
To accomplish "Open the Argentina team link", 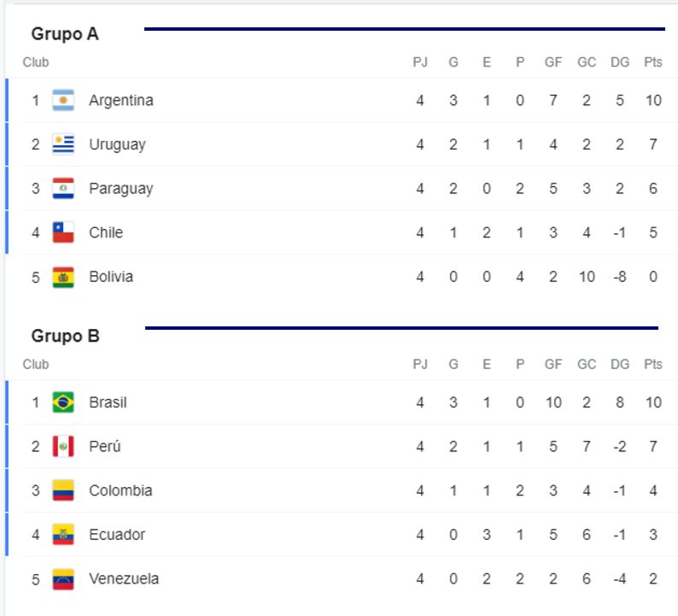I will coord(121,100).
